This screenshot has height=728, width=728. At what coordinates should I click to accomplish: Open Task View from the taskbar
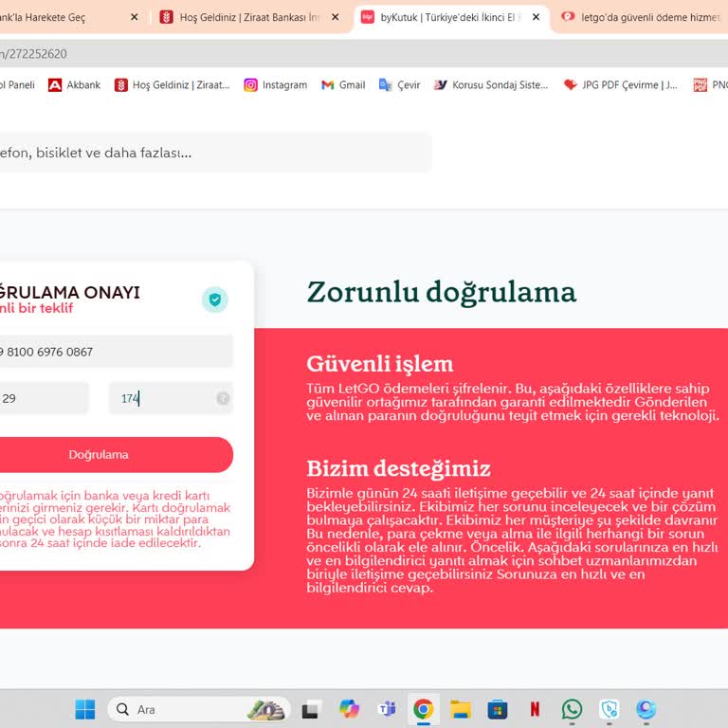tap(310, 710)
